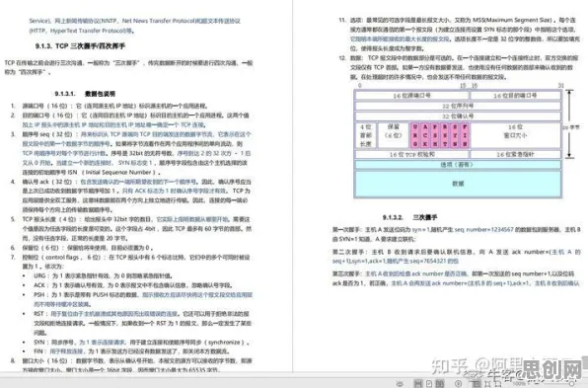The height and width of the screenshot is (388, 588).
Task: Click the subheading '9.1.3.1. 数据包说明'
Action: [x=85, y=94]
